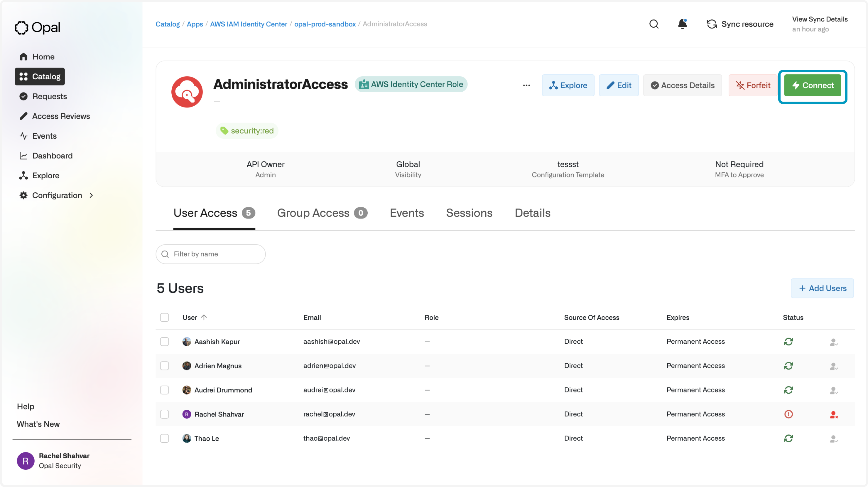The image size is (868, 487).
Task: Click the Connect button
Action: (813, 85)
